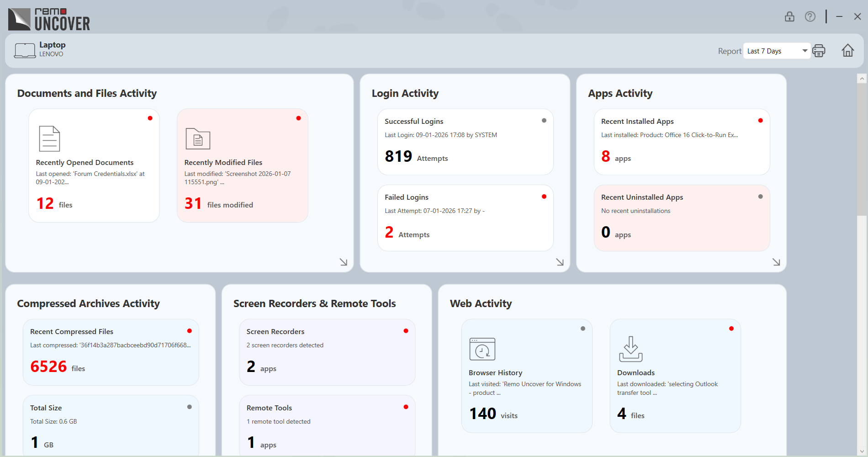
Task: Click the Recently Modified Files folder icon
Action: pyautogui.click(x=198, y=139)
